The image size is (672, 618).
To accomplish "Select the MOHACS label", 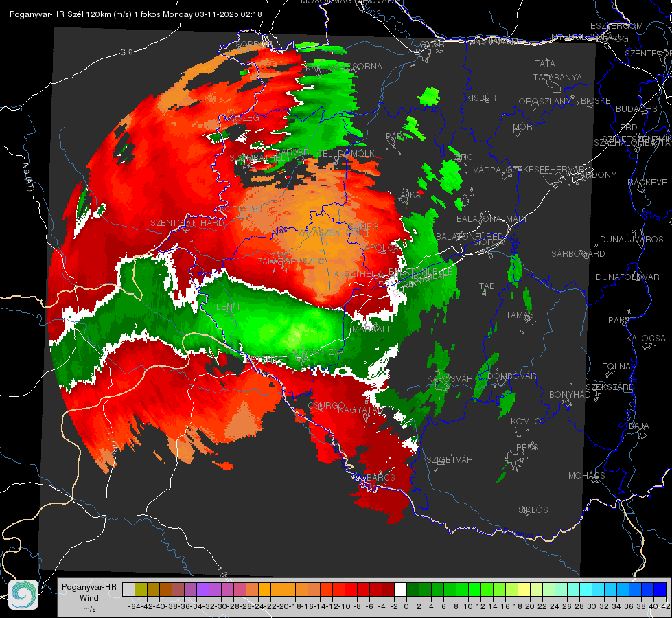I will coord(587,475).
